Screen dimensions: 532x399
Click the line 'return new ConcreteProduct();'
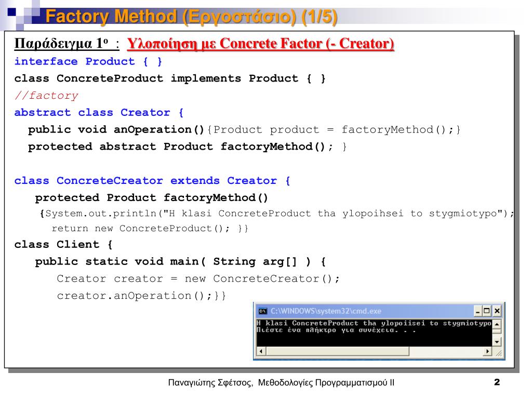[140, 229]
